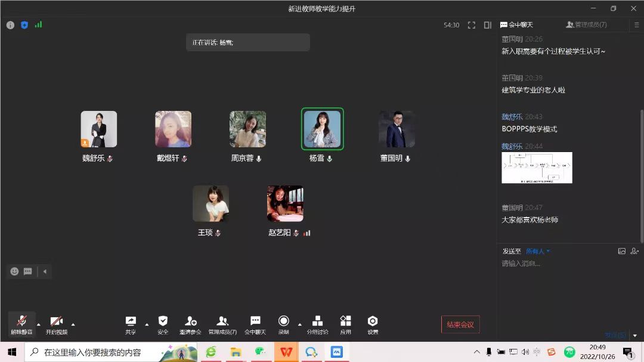644x362 pixels.
Task: Select the 会中聊天 tab in side panel
Action: 517,25
